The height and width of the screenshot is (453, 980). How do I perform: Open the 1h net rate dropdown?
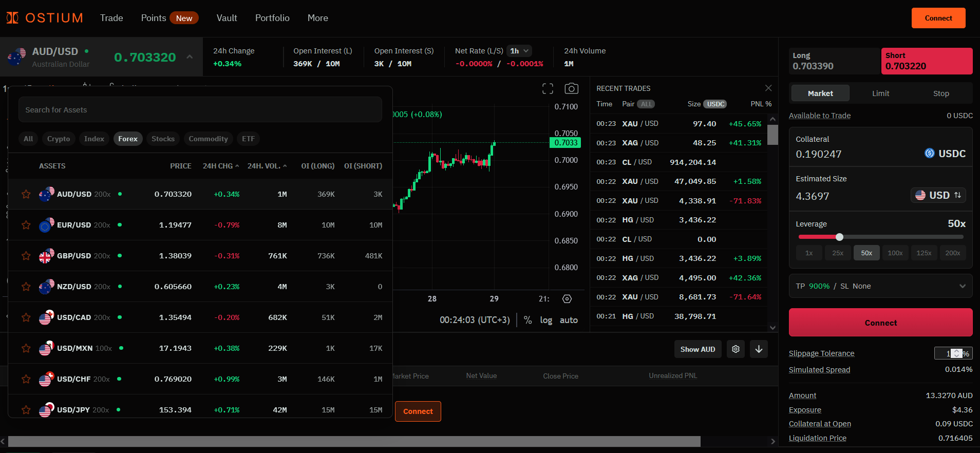tap(519, 51)
